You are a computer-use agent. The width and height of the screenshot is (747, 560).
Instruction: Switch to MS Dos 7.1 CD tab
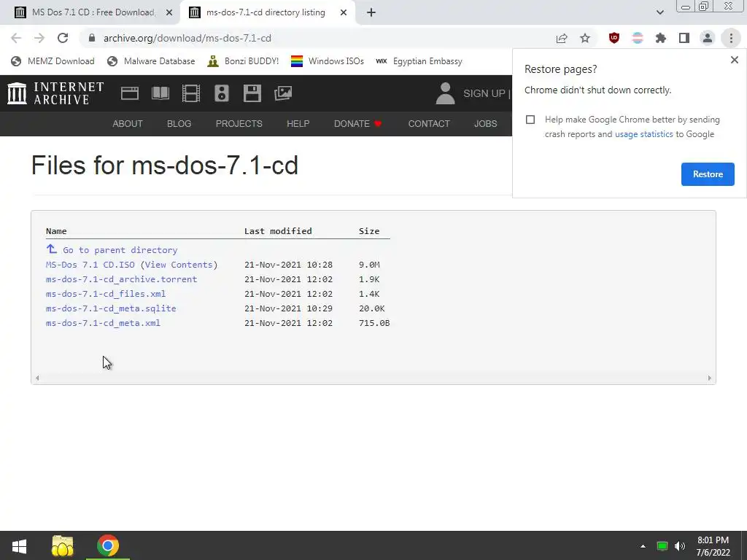90,12
